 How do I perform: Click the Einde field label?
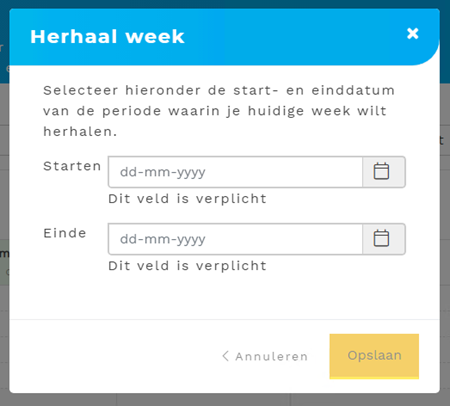coord(65,233)
